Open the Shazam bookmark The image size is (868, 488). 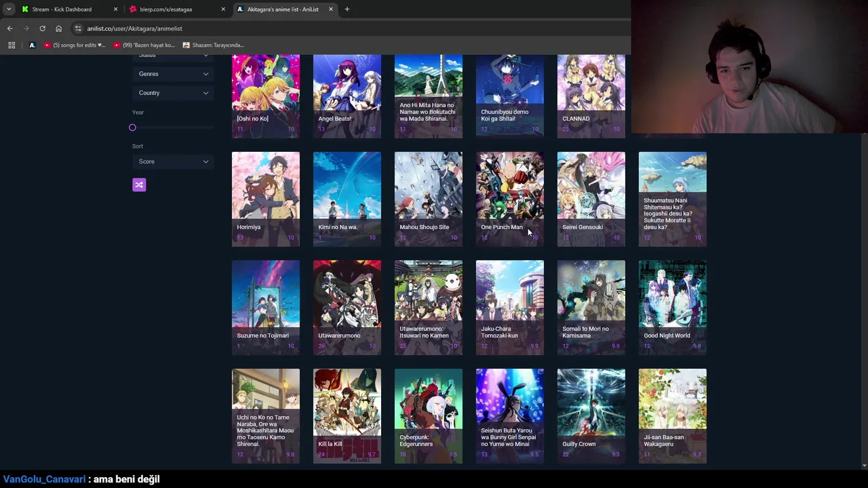coord(213,45)
